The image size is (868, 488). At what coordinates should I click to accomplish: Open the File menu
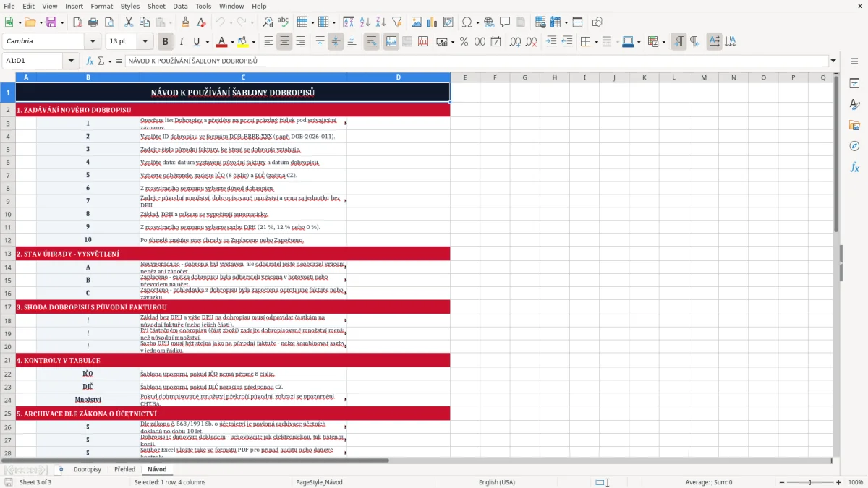click(9, 6)
